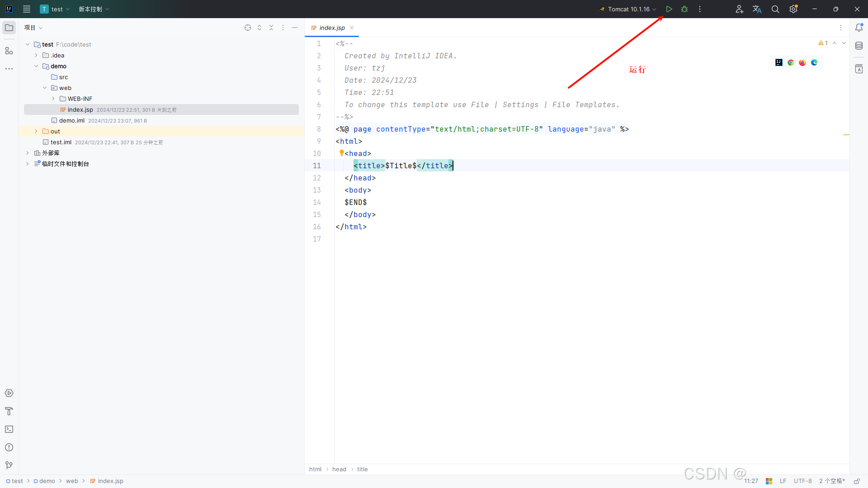Start Code With Me via the add-user icon

pos(739,9)
